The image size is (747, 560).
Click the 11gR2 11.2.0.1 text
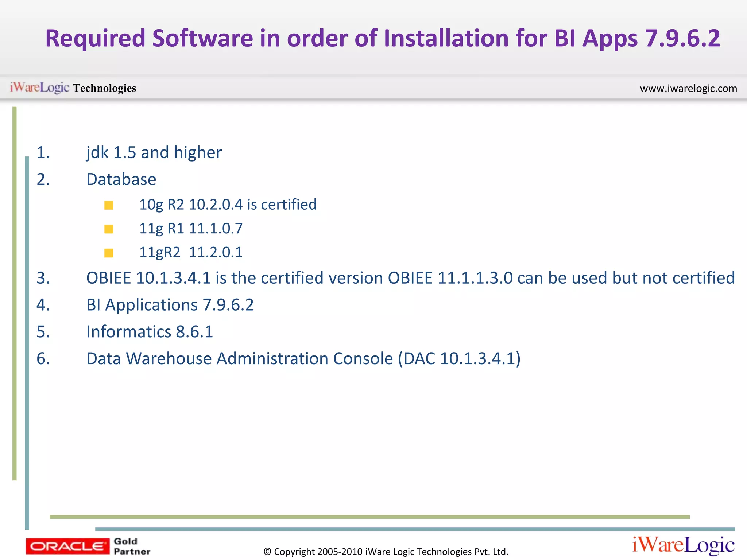point(191,252)
